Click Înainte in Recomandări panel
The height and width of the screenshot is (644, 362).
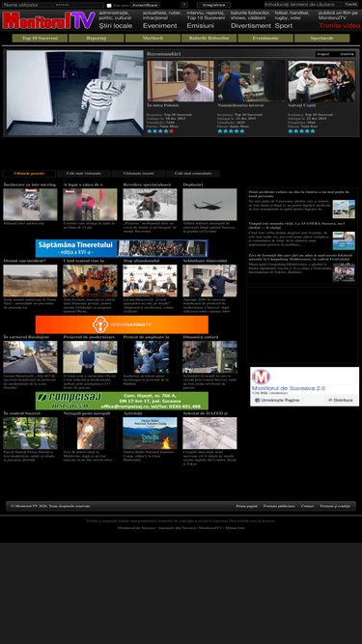pos(348,54)
